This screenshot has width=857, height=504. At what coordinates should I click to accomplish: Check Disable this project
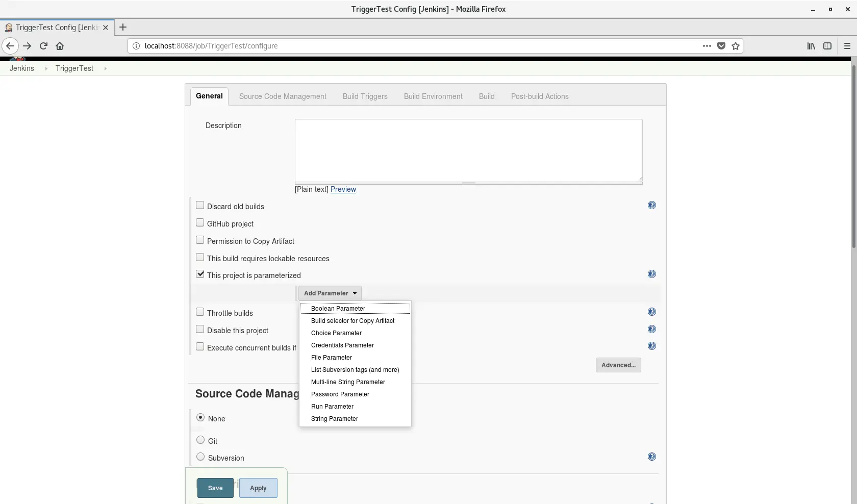(x=200, y=329)
